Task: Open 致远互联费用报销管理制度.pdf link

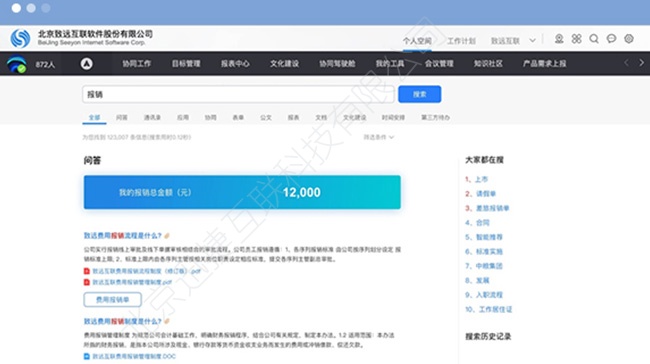Action: pos(132,282)
